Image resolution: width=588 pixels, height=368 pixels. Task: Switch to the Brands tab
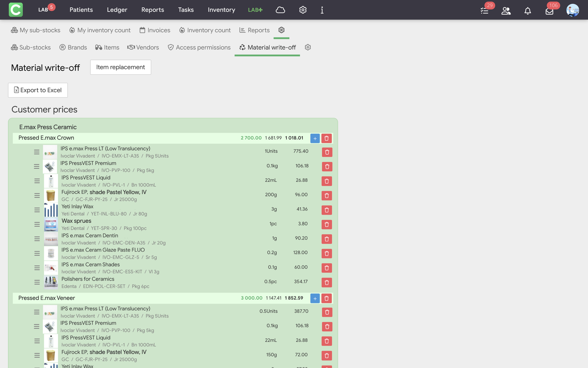click(73, 47)
